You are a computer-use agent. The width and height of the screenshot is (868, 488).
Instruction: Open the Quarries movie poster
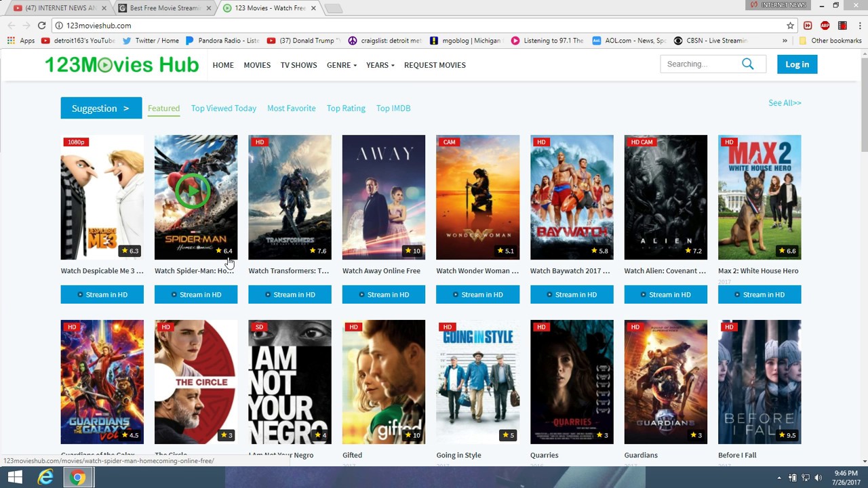click(x=572, y=382)
